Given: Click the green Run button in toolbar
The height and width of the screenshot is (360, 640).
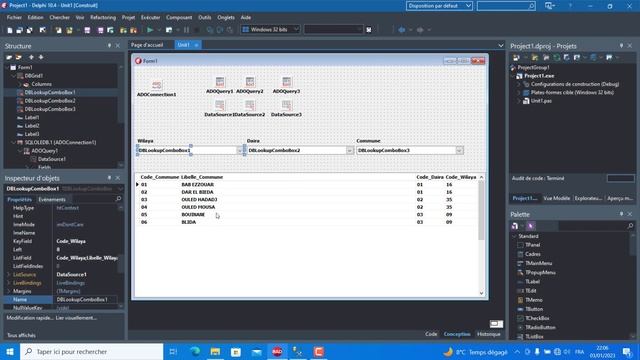Looking at the screenshot, I should click(150, 30).
